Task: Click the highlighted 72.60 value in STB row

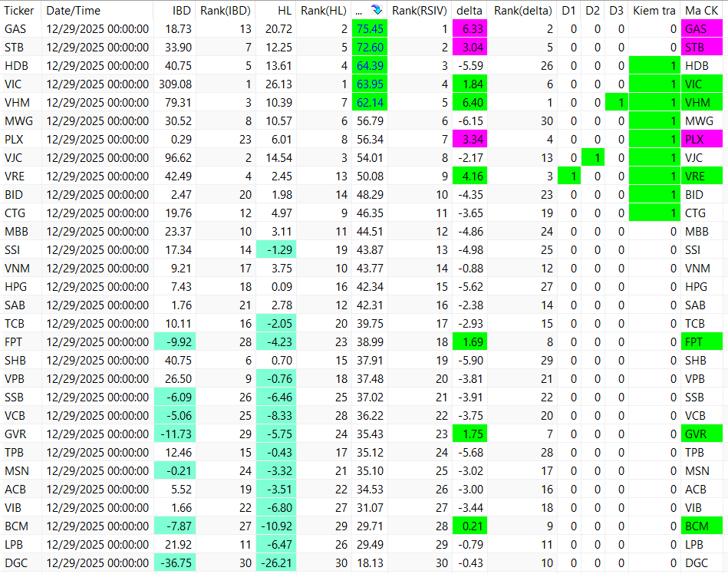Action: (370, 48)
